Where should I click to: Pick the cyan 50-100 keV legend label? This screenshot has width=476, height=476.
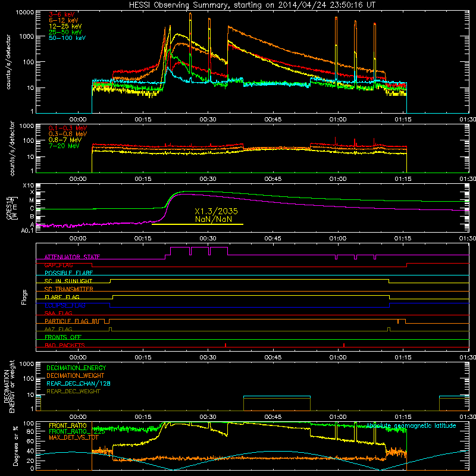click(x=67, y=38)
